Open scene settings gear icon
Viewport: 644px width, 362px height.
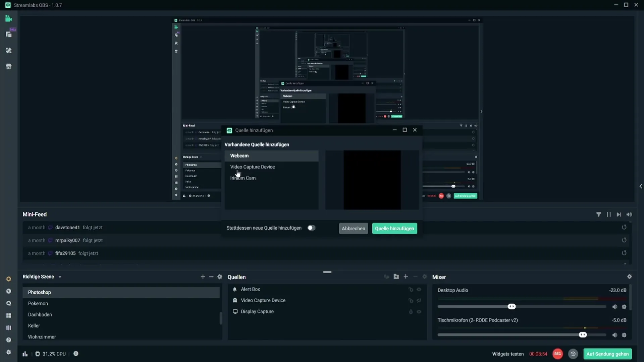220,277
